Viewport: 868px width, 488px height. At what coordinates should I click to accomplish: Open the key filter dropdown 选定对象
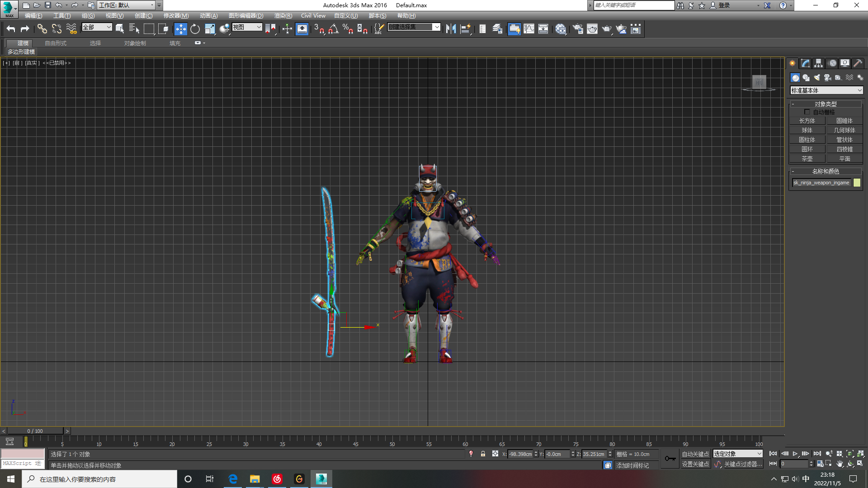738,454
